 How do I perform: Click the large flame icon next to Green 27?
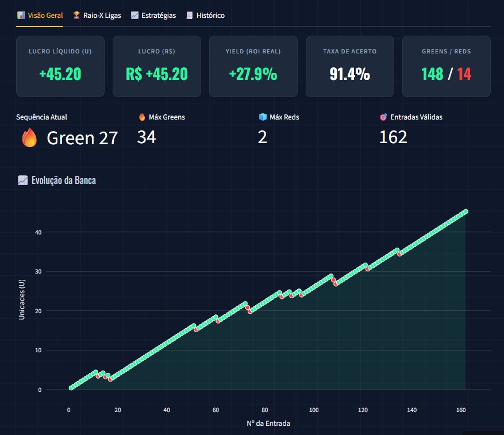click(x=29, y=137)
